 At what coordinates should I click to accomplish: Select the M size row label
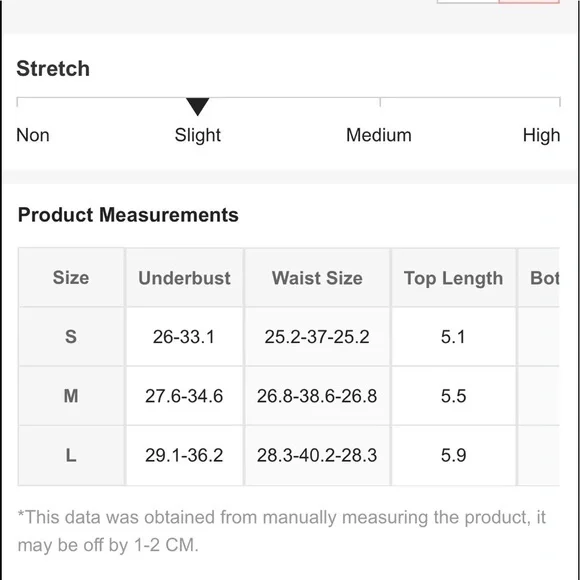tap(71, 396)
